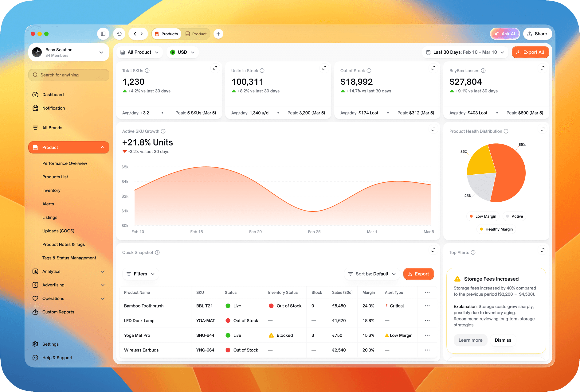Toggle the Low Margin legend item

pos(483,216)
